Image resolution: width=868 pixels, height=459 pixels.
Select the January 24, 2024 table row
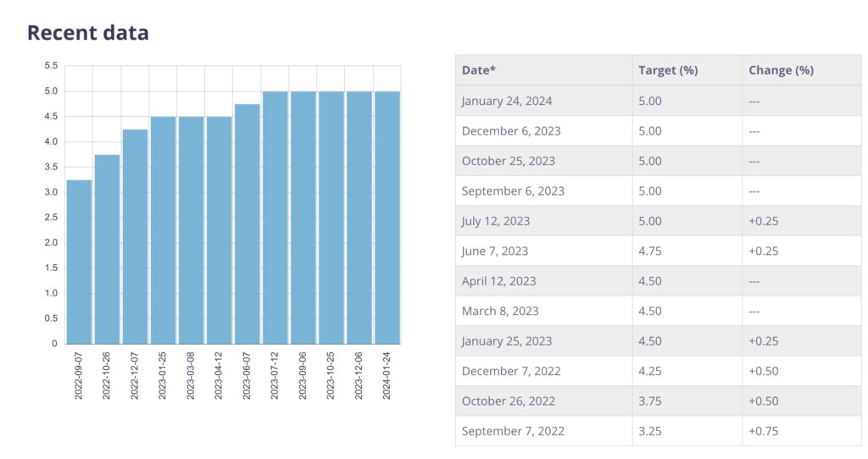tap(658, 101)
